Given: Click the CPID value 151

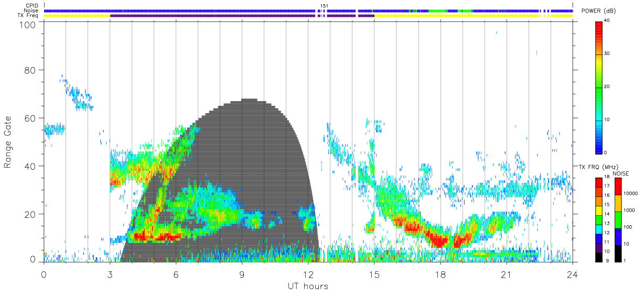Looking at the screenshot, I should coord(325,6).
